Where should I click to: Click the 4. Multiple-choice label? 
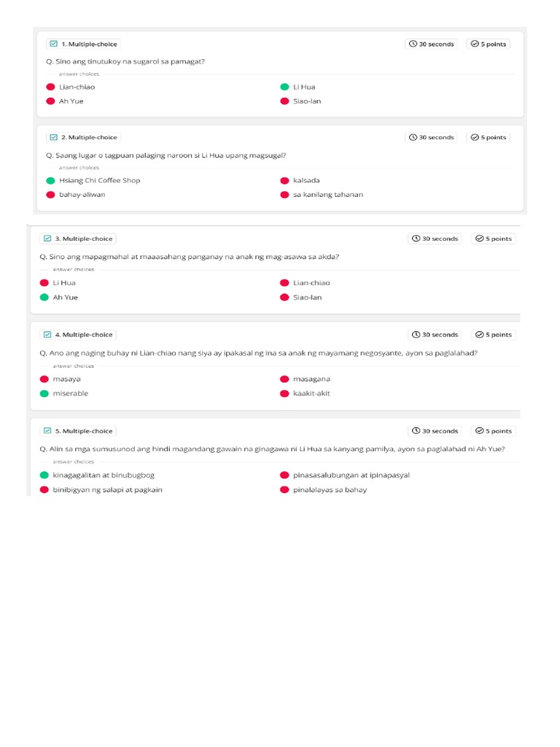coord(84,335)
